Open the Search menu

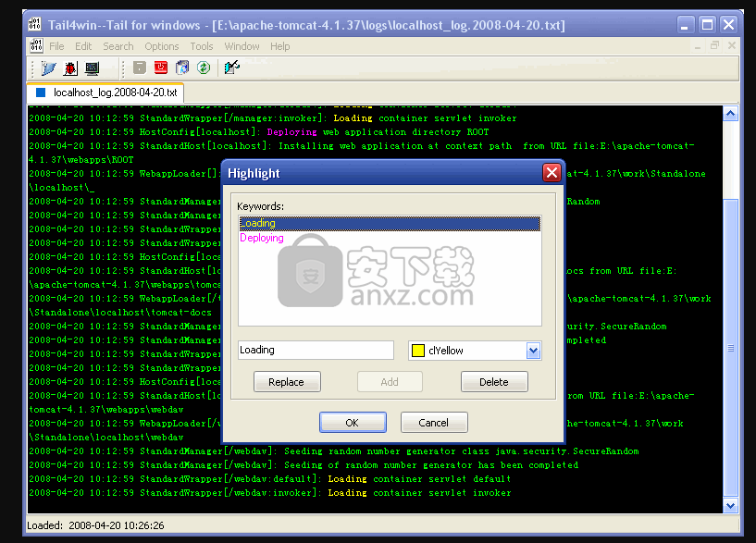pyautogui.click(x=118, y=46)
